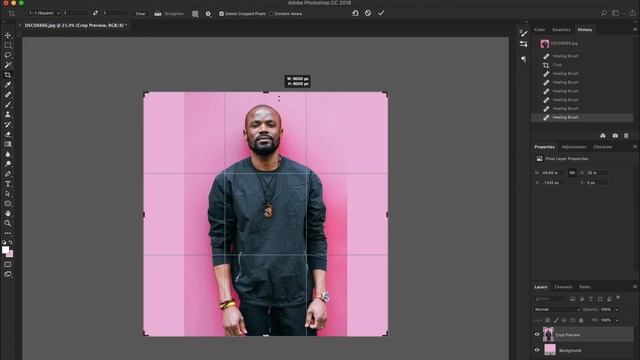Select the Blur tool
640x360 pixels.
[8, 154]
